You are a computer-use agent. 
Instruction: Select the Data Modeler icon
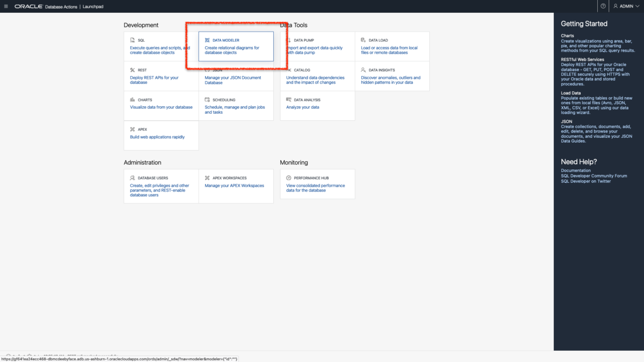[207, 40]
